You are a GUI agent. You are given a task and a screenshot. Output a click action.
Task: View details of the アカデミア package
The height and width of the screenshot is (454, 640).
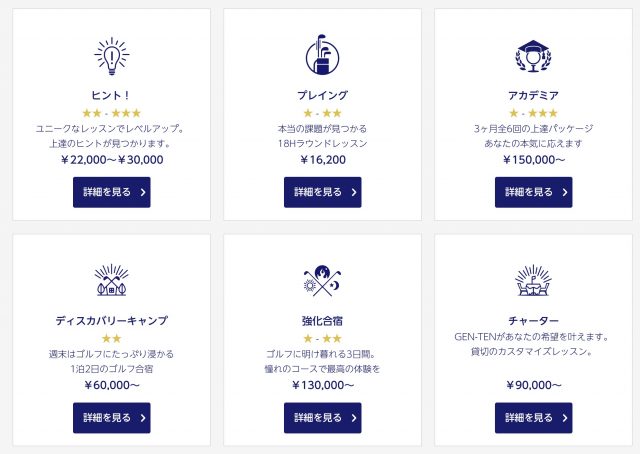533,192
